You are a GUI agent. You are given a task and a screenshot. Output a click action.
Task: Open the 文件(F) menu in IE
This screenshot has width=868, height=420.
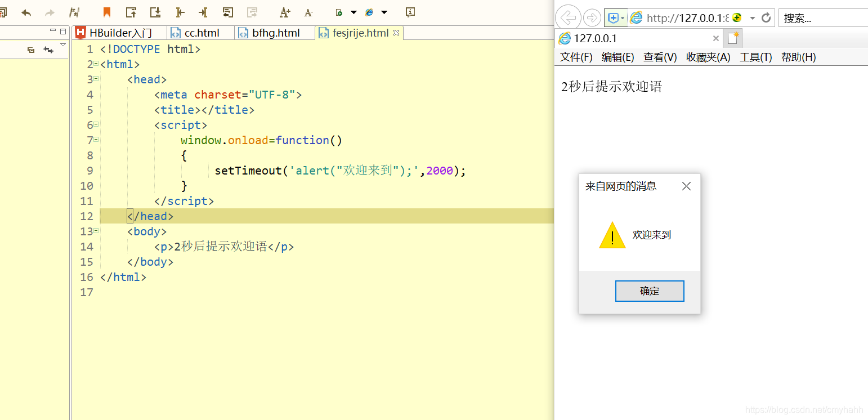pos(576,57)
